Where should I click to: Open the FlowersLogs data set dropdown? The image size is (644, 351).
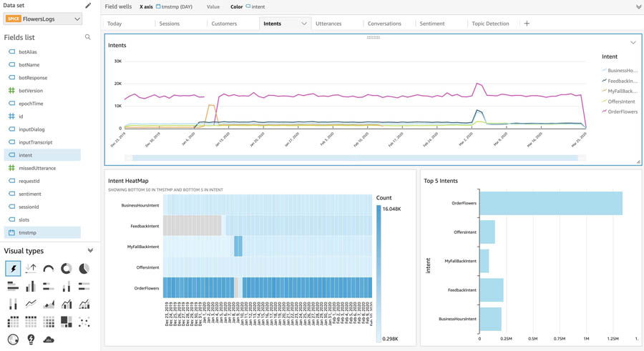[43, 19]
